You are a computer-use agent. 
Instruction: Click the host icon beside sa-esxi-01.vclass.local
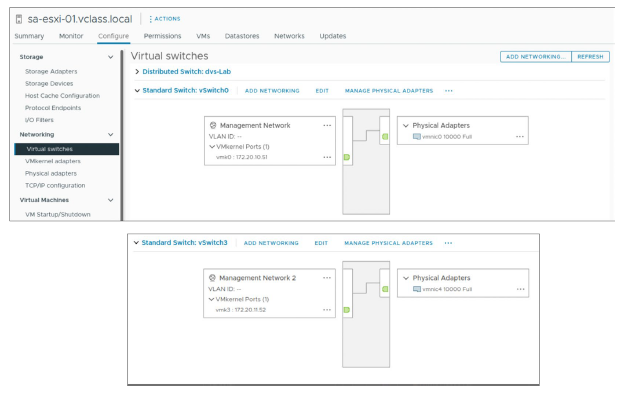(18, 19)
